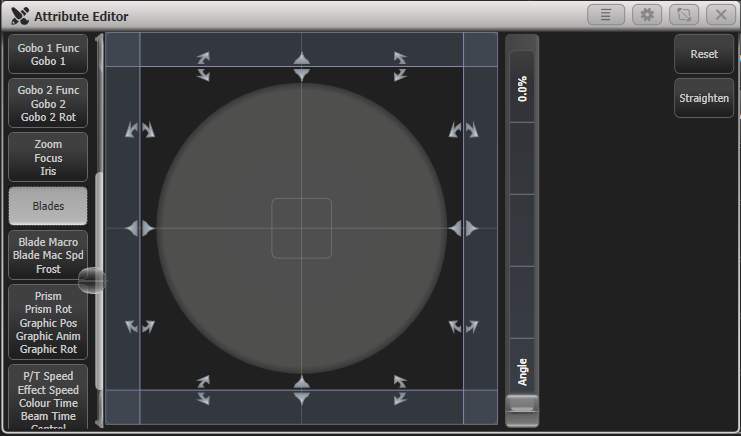Click the window resize icon in title bar

coord(685,15)
